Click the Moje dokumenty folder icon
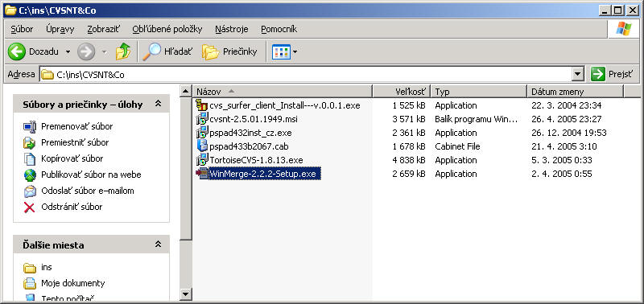 click(30, 283)
